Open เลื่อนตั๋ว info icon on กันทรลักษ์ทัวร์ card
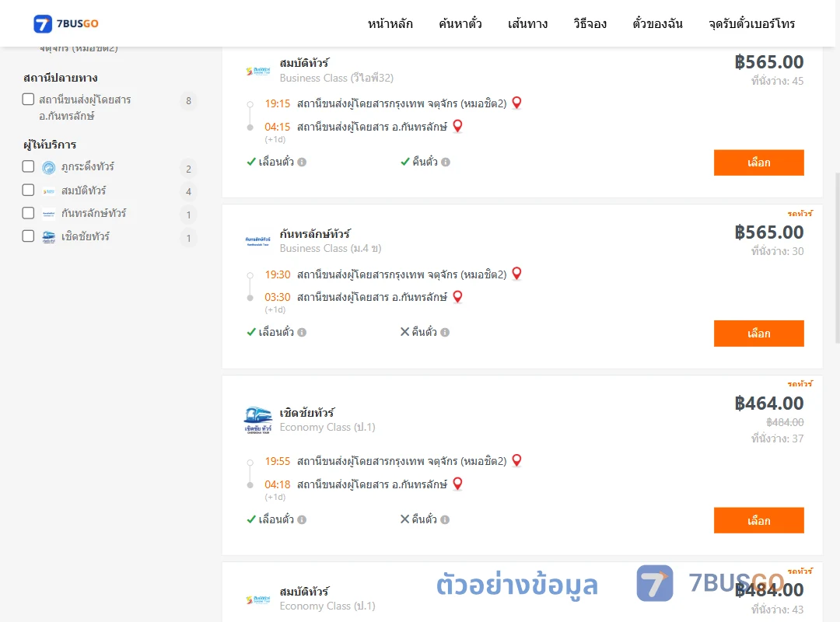 [302, 332]
